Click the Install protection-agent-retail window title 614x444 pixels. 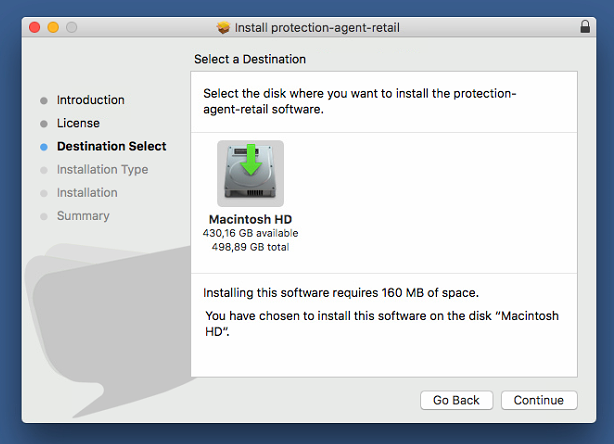point(317,28)
